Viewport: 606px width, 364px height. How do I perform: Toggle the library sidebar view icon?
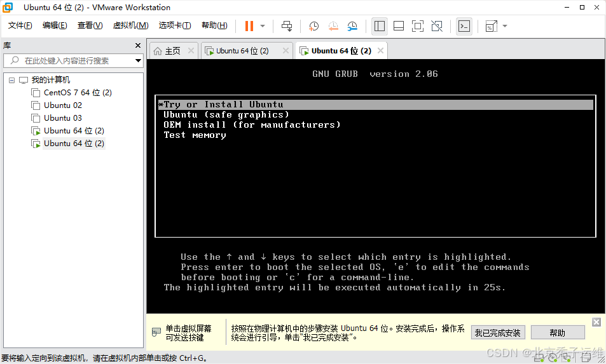point(380,26)
